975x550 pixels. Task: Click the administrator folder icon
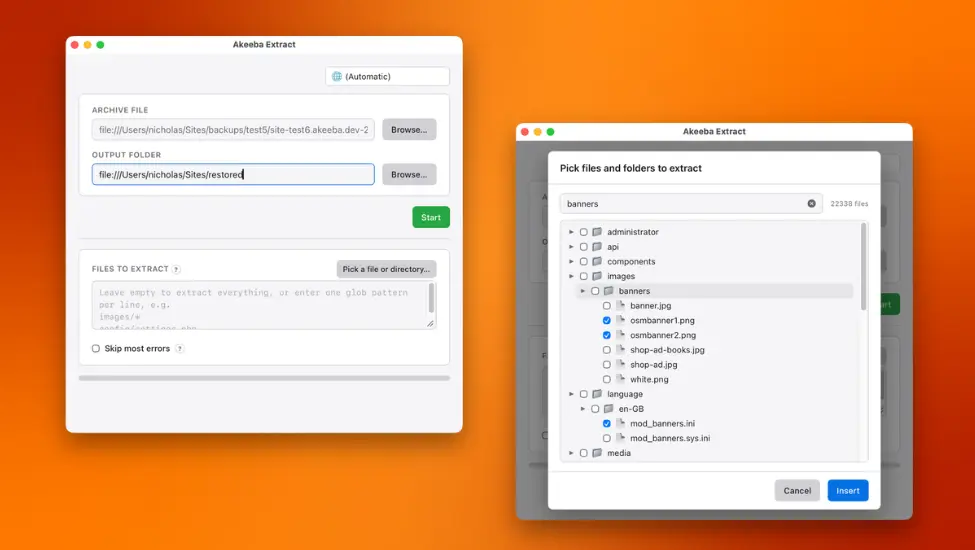pos(597,232)
